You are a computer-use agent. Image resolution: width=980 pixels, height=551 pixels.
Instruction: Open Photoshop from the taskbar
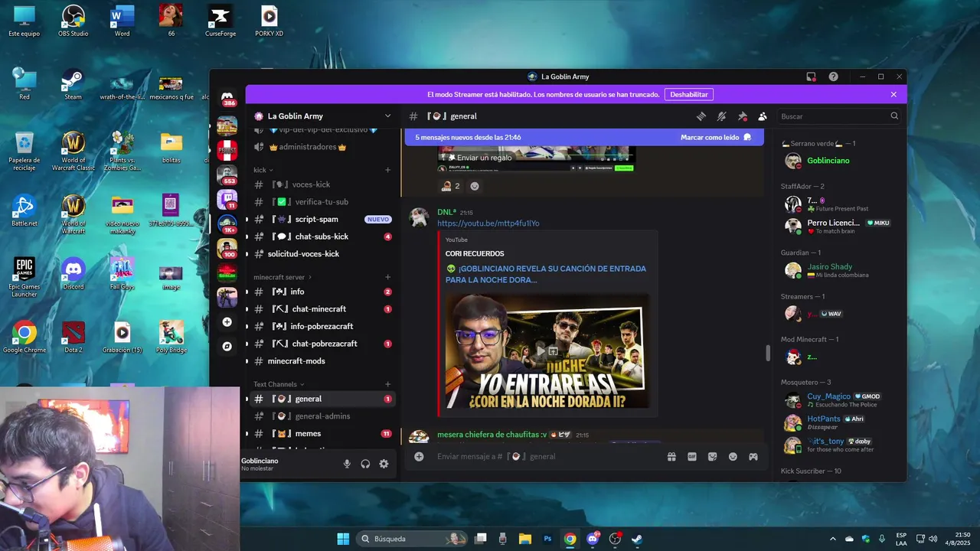coord(547,539)
